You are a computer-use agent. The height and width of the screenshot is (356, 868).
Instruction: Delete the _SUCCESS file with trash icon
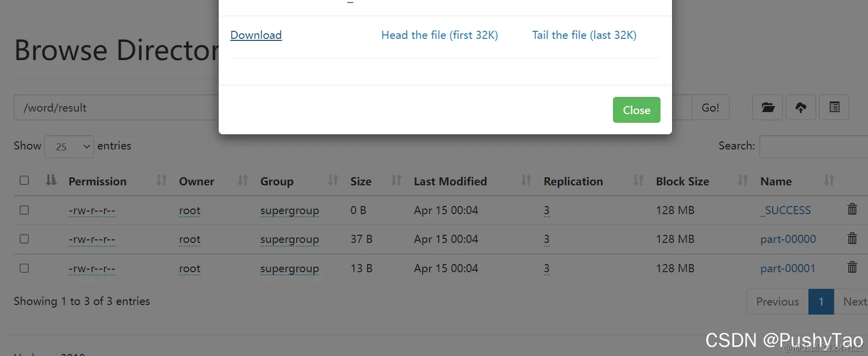[852, 209]
